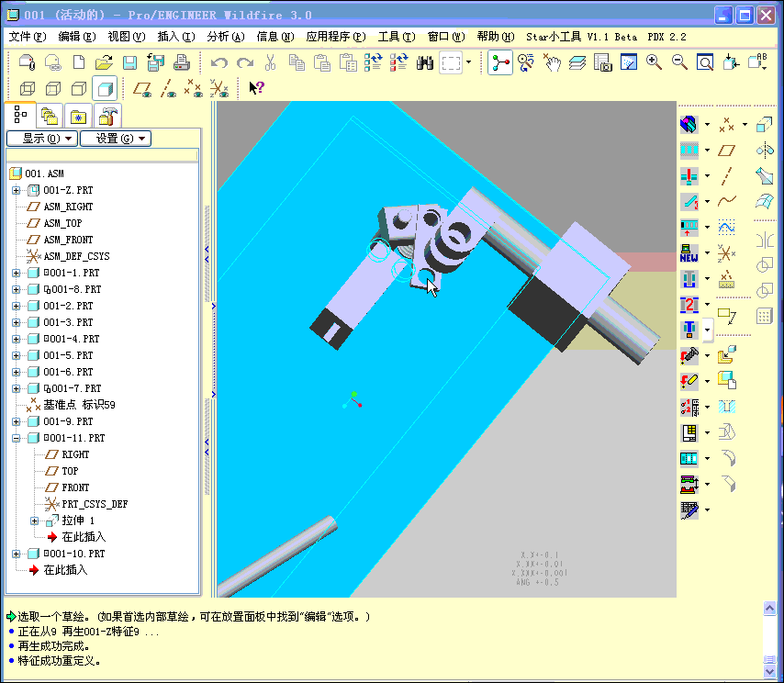Expand the 001-10.PRT tree node

pyautogui.click(x=16, y=554)
